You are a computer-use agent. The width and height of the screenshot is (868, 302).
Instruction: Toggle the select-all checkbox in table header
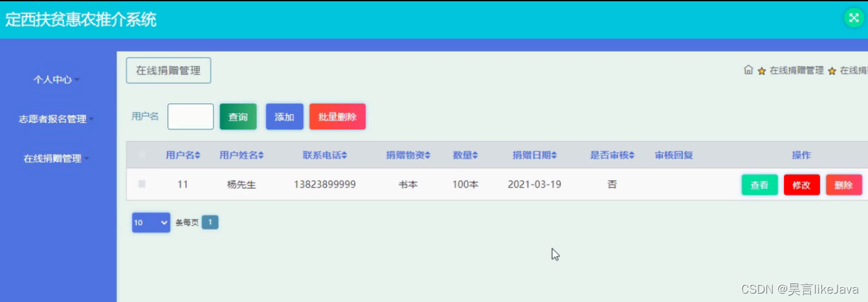coord(142,155)
